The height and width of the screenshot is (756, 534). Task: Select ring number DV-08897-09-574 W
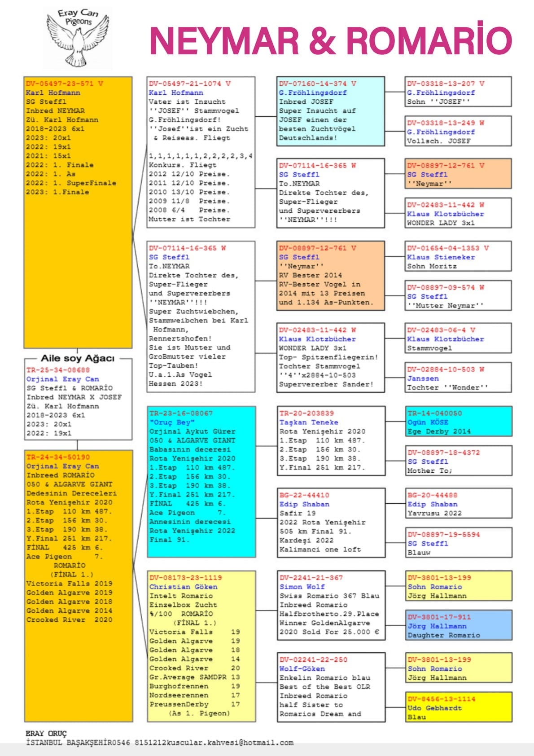coord(446,287)
